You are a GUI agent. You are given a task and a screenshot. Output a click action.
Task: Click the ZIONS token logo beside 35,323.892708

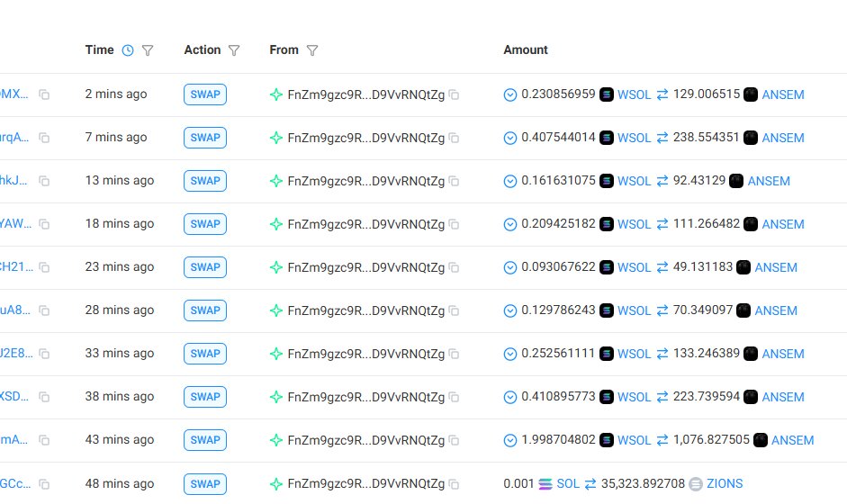click(x=696, y=484)
